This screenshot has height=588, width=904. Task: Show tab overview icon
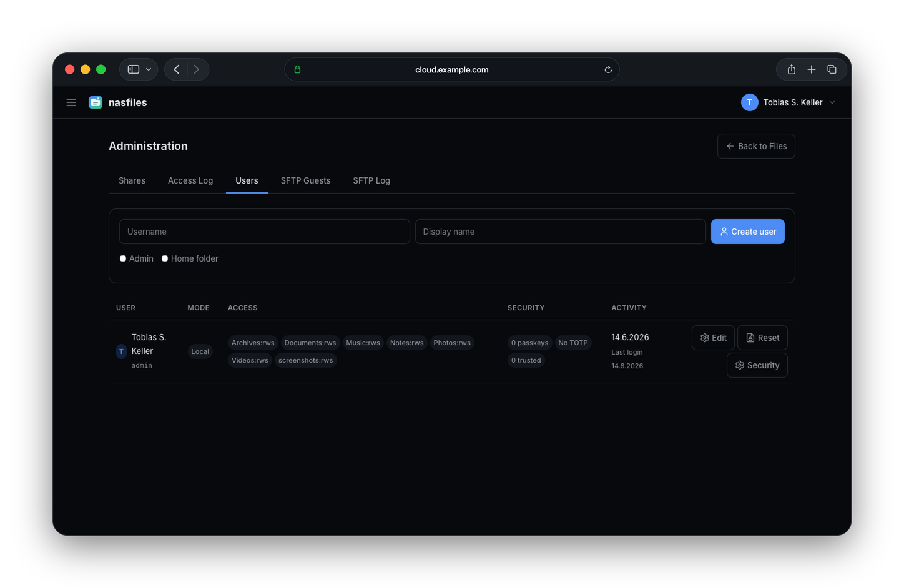(832, 69)
